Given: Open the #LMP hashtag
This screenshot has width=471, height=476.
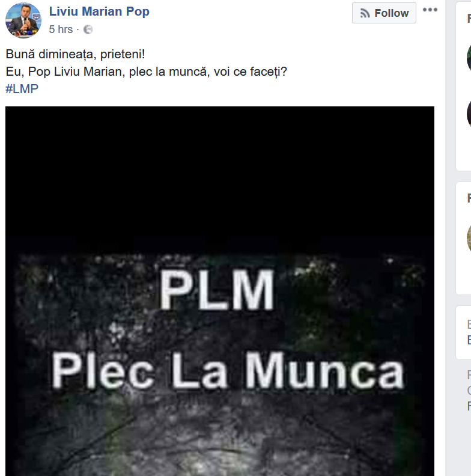Looking at the screenshot, I should pyautogui.click(x=22, y=89).
